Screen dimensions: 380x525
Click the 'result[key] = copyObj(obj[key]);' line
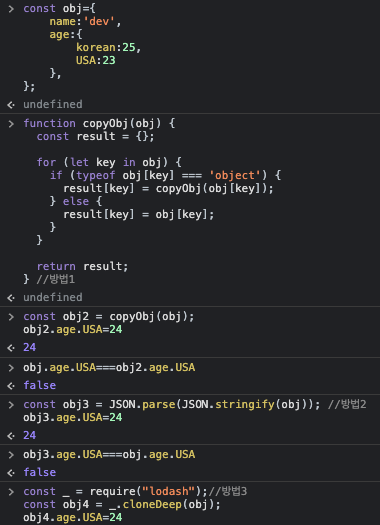click(x=168, y=188)
